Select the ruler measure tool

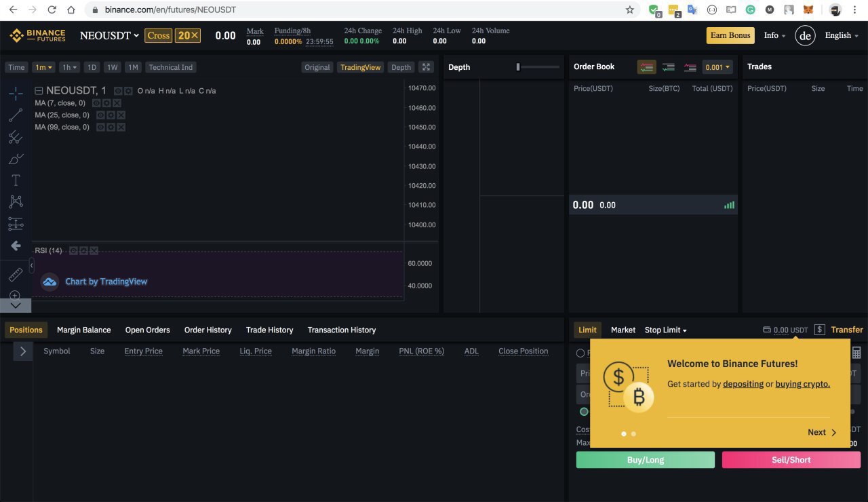coord(16,274)
